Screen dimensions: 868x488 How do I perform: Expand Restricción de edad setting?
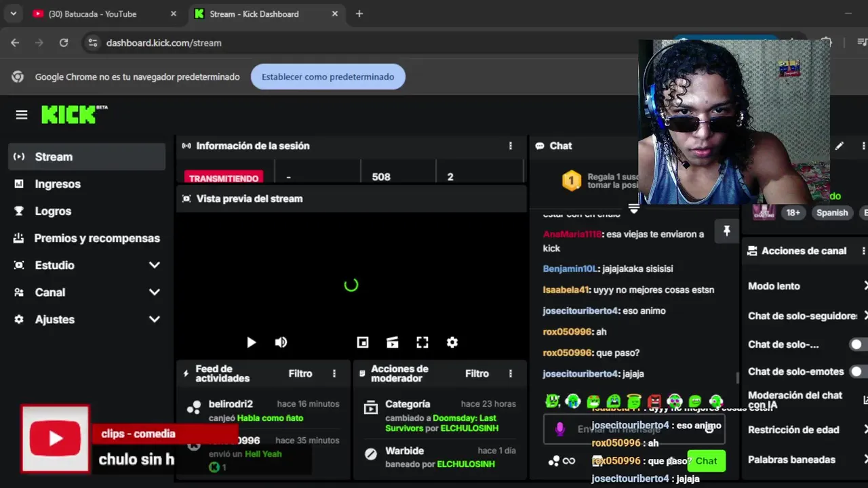[x=865, y=430]
